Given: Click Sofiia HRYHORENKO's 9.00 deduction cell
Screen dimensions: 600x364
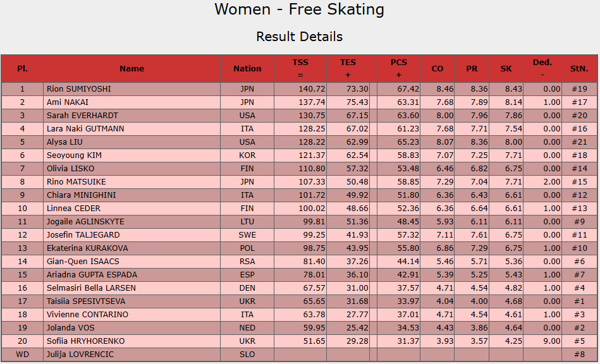Looking at the screenshot, I should pyautogui.click(x=542, y=341).
